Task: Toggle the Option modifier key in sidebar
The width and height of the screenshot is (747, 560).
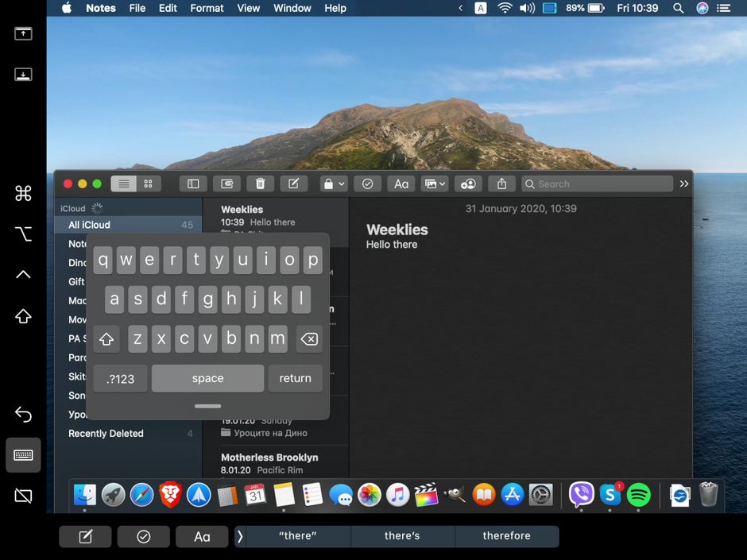Action: click(23, 234)
